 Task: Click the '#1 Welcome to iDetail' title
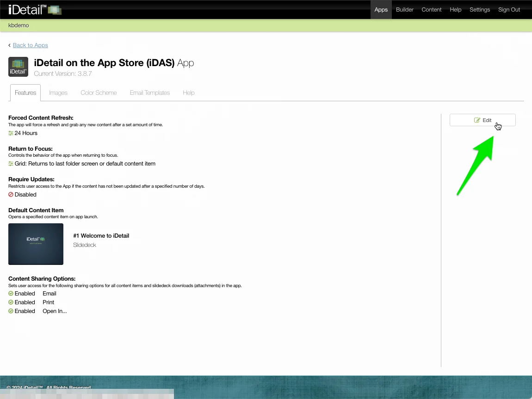pyautogui.click(x=101, y=236)
